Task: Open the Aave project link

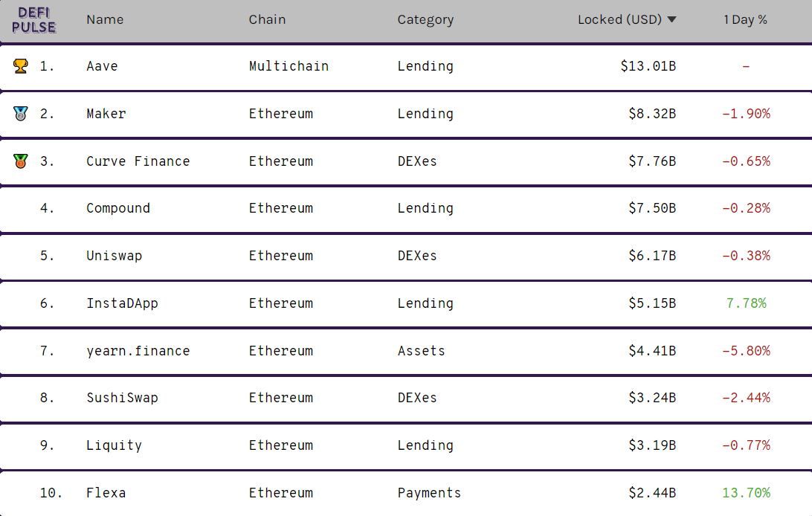Action: [x=102, y=66]
